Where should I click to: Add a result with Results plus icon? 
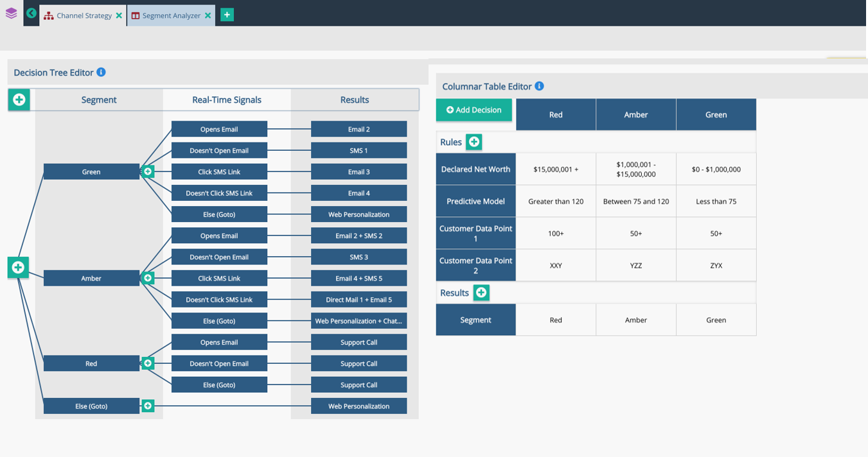coord(481,293)
